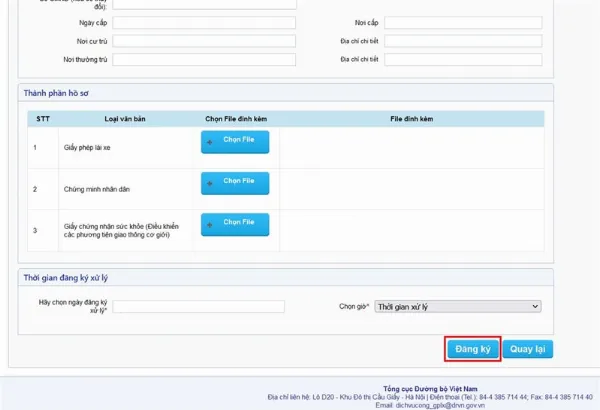
Task: Click the Quay lại button
Action: (x=527, y=349)
